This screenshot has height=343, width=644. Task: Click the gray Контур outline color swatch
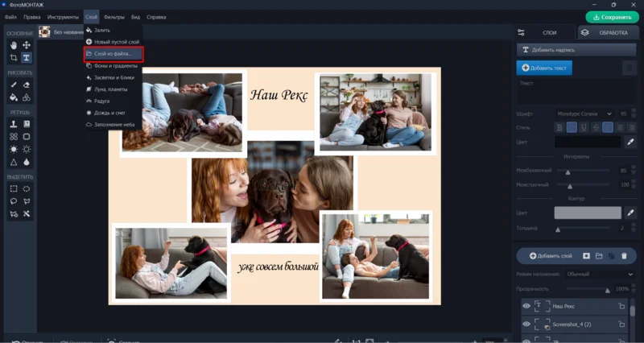[x=587, y=213]
